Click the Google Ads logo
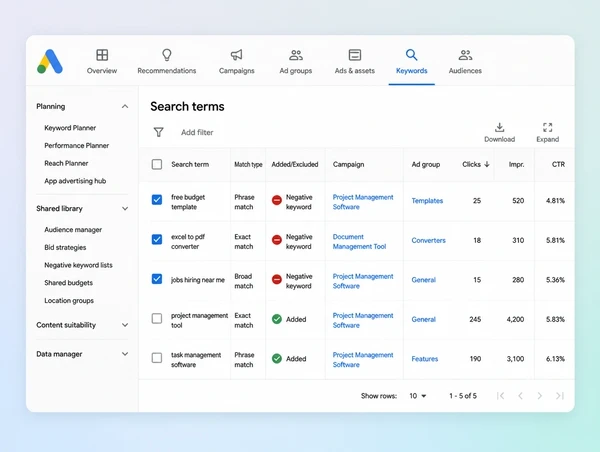600x452 pixels. pos(50,61)
